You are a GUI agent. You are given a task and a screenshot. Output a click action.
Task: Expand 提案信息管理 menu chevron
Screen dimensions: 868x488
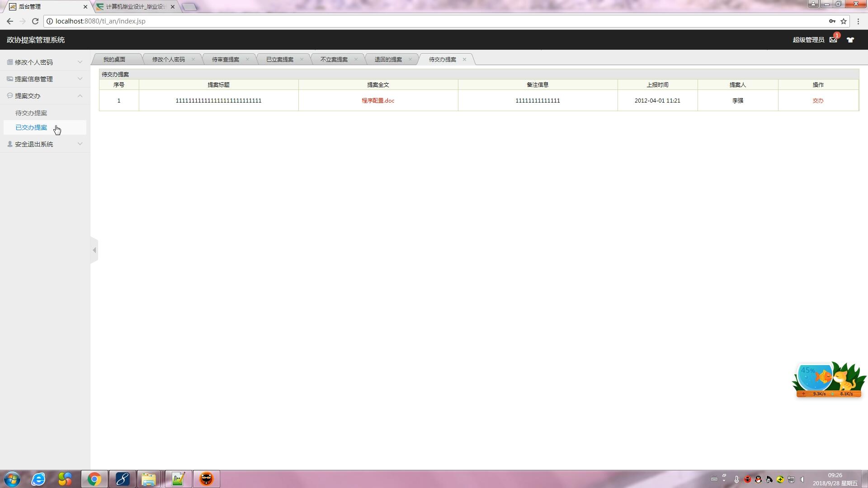click(80, 79)
